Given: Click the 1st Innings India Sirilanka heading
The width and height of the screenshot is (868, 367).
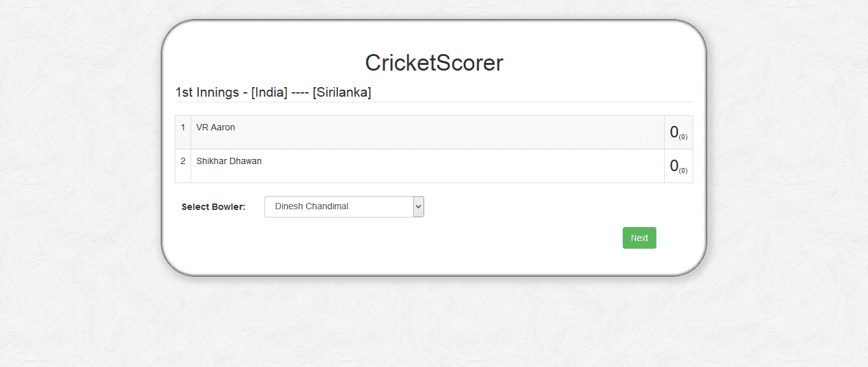Looking at the screenshot, I should 273,92.
